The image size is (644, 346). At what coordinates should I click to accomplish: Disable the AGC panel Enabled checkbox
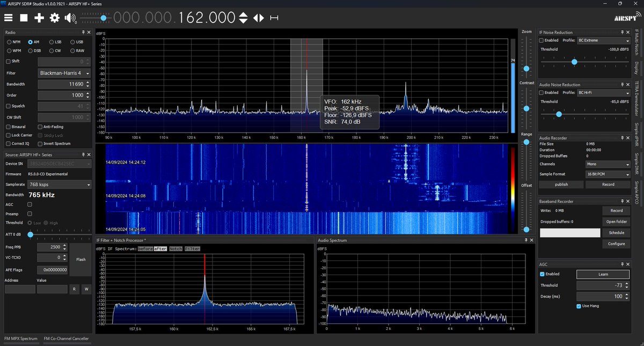541,274
